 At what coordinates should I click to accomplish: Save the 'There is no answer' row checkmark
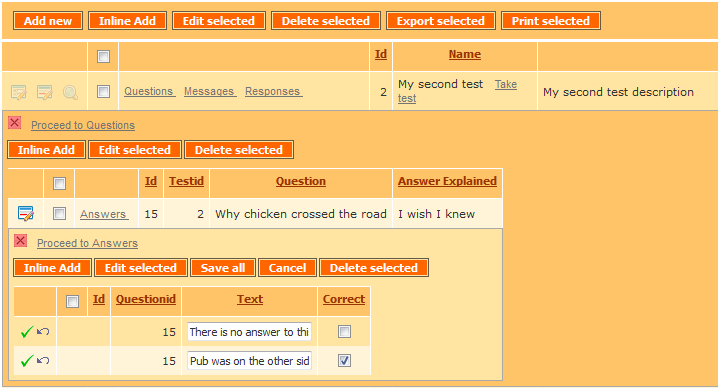(27, 332)
